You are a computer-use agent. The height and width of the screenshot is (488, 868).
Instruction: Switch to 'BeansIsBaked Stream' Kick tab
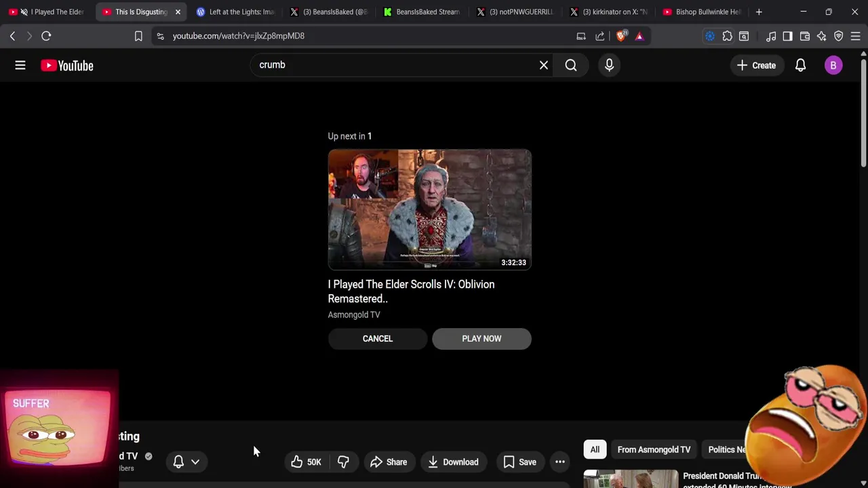[422, 12]
